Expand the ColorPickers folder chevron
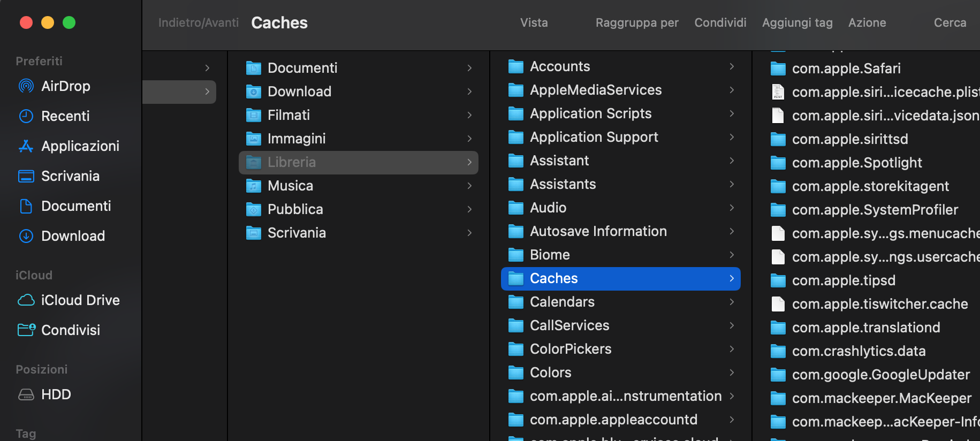 732,349
